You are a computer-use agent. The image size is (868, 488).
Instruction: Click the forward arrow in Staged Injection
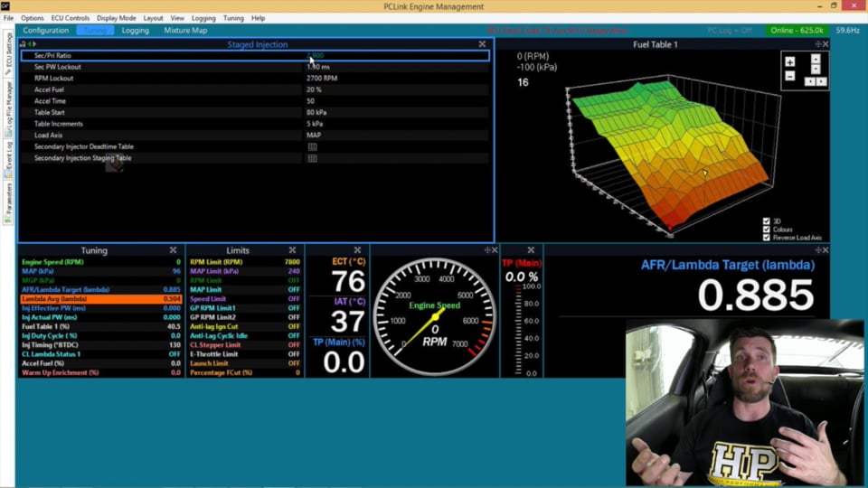[x=34, y=44]
